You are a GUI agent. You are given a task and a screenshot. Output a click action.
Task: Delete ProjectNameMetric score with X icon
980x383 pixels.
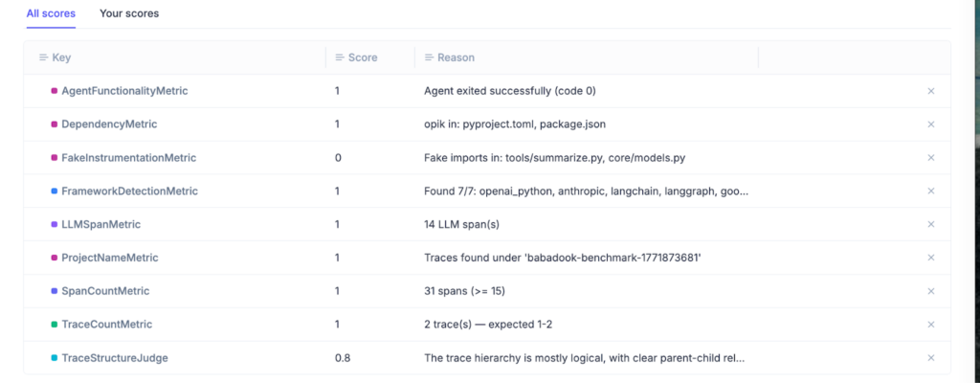[x=930, y=258]
